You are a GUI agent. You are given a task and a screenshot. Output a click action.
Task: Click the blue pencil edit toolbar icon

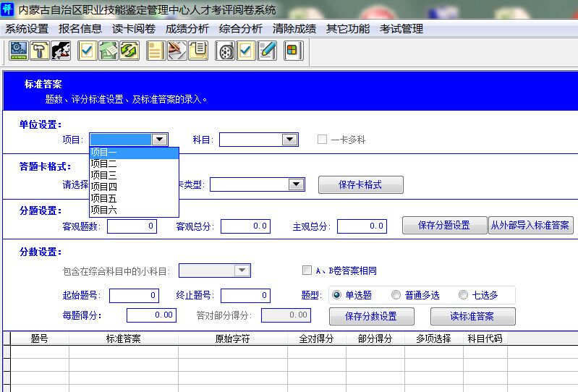pos(267,51)
